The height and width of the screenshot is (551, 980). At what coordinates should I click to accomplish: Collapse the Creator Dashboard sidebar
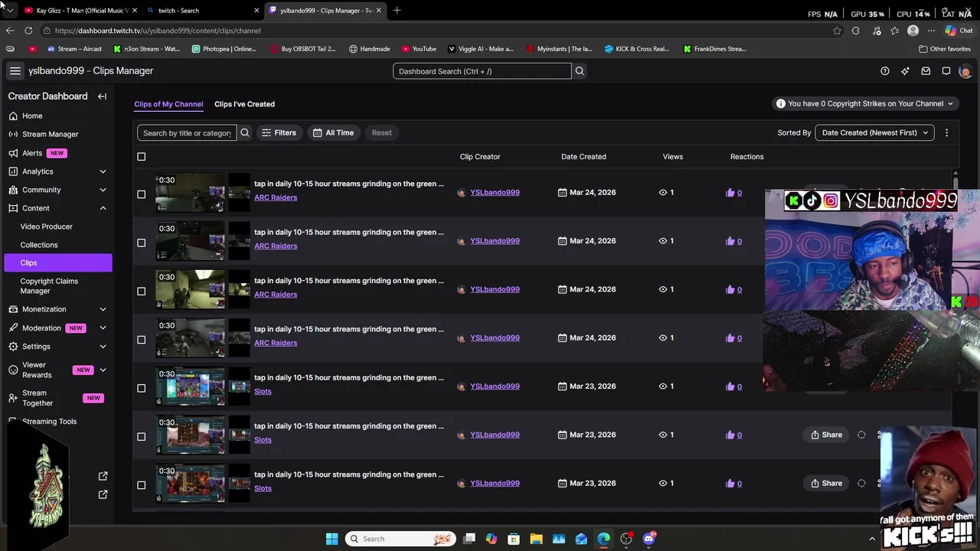102,96
